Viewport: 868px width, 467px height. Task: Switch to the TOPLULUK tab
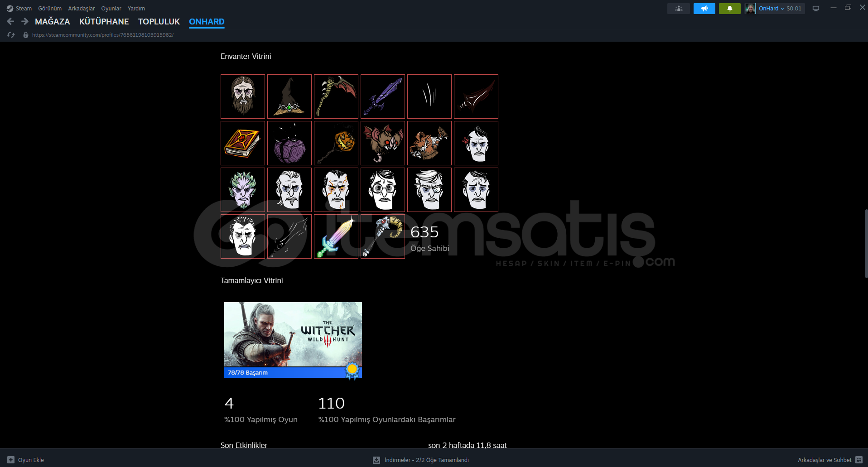(x=159, y=21)
